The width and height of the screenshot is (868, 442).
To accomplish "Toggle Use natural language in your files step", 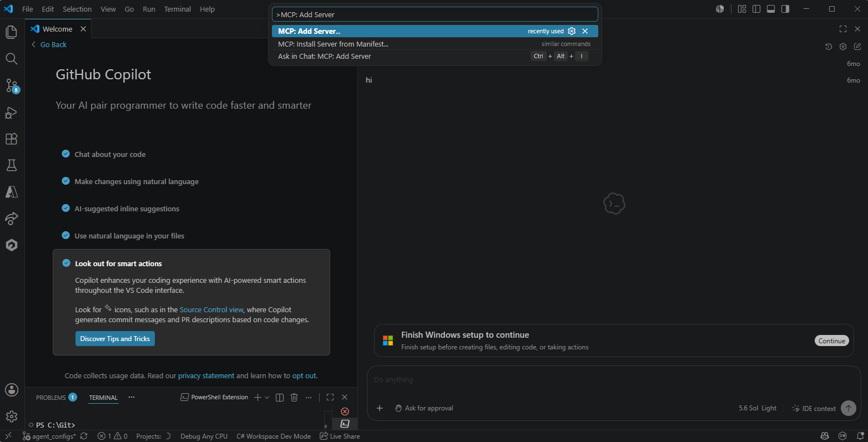I will point(65,235).
